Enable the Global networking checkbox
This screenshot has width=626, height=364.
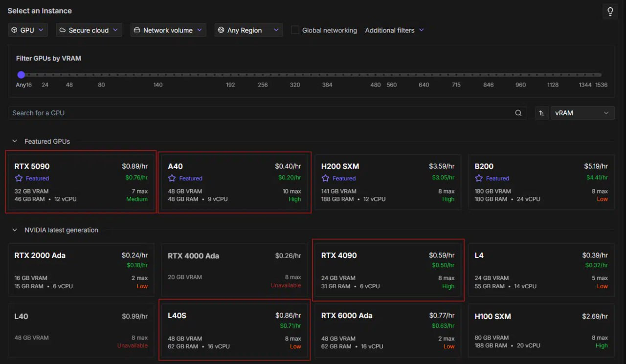click(295, 30)
